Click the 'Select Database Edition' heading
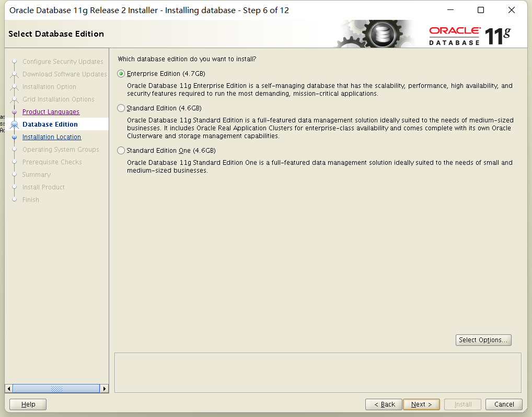This screenshot has width=532, height=417. tap(56, 33)
